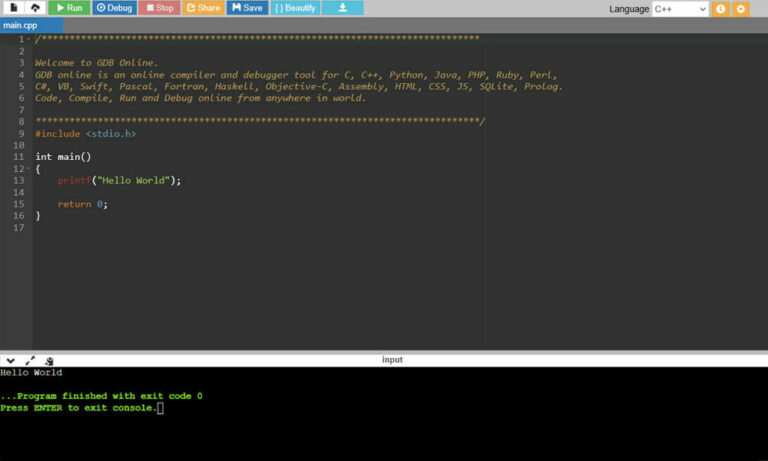Screen dimensions: 768x461
Task: Format code with the Beautify button
Action: [x=295, y=8]
